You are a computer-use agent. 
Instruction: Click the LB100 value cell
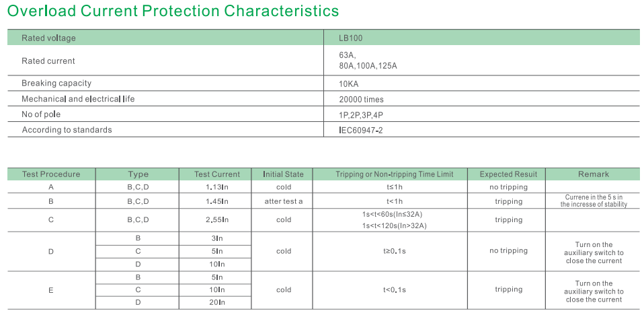pyautogui.click(x=352, y=38)
